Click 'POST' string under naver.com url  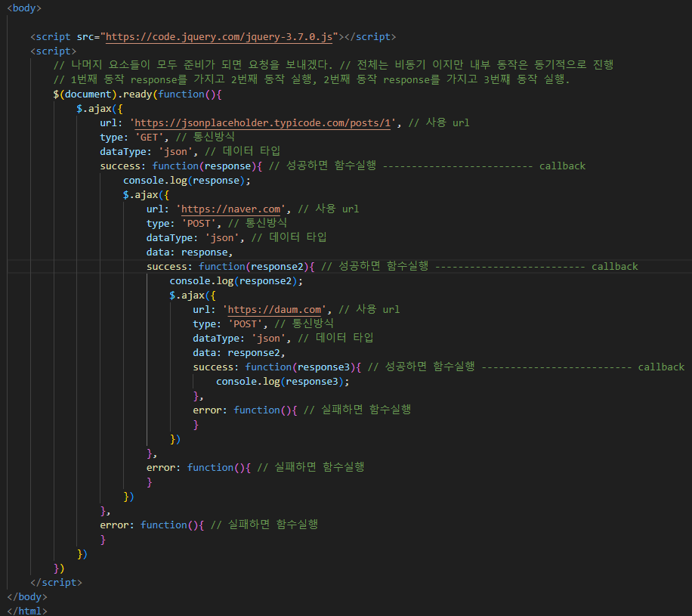click(x=199, y=224)
